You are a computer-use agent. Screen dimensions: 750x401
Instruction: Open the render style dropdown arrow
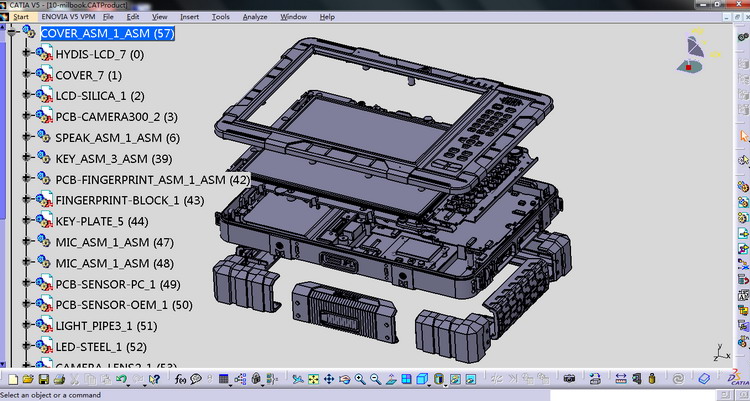(x=445, y=386)
